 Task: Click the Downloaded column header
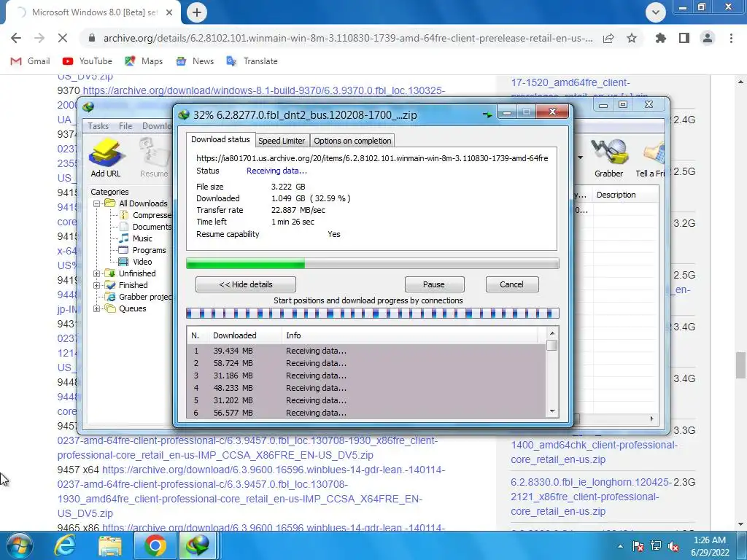click(244, 335)
